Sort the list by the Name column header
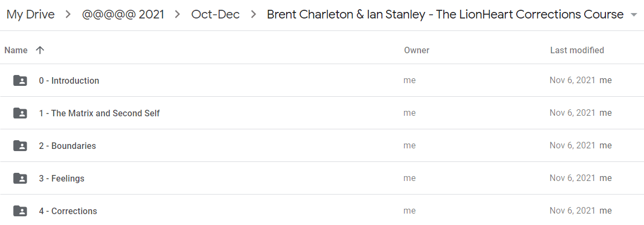Viewport: 644px width, 225px height. click(16, 50)
